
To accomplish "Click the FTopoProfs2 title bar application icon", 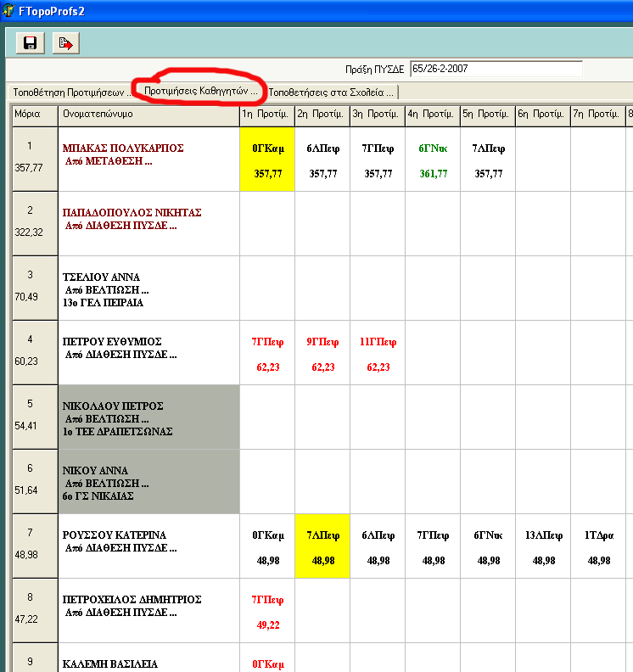I will 9,10.
